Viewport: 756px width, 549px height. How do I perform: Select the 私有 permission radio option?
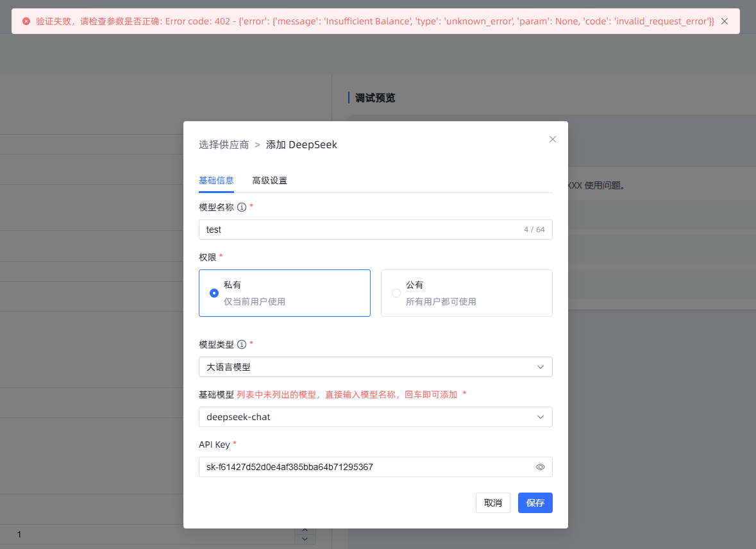285,293
